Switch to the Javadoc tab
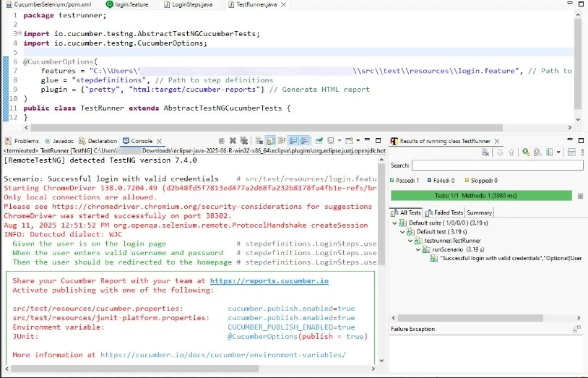 coord(59,141)
